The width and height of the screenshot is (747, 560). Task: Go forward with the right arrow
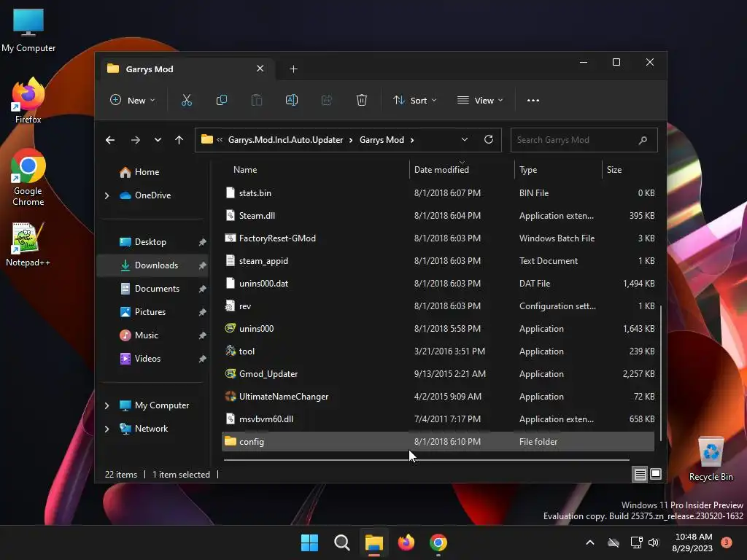pos(135,140)
